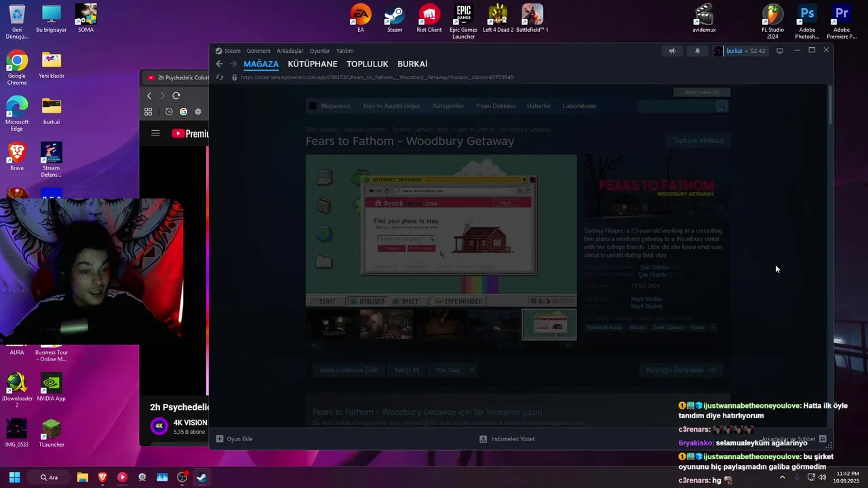The image size is (868, 488).
Task: Open the Görünüm menu
Action: (258, 51)
